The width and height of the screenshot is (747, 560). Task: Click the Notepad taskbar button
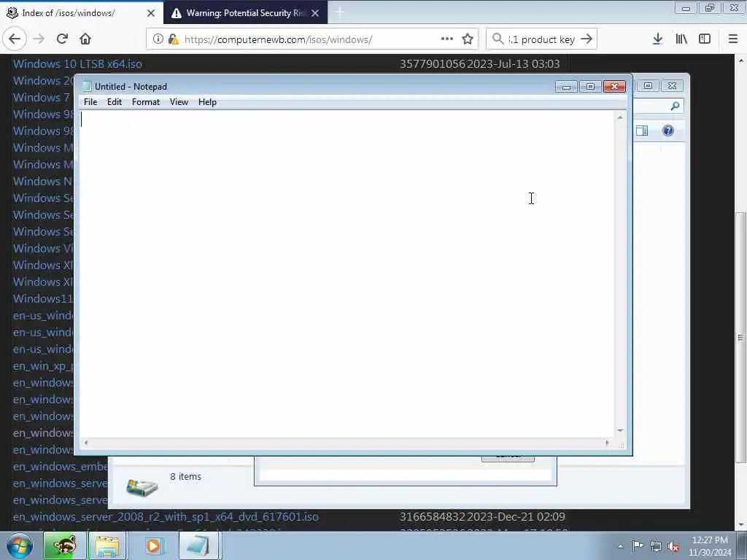click(199, 545)
